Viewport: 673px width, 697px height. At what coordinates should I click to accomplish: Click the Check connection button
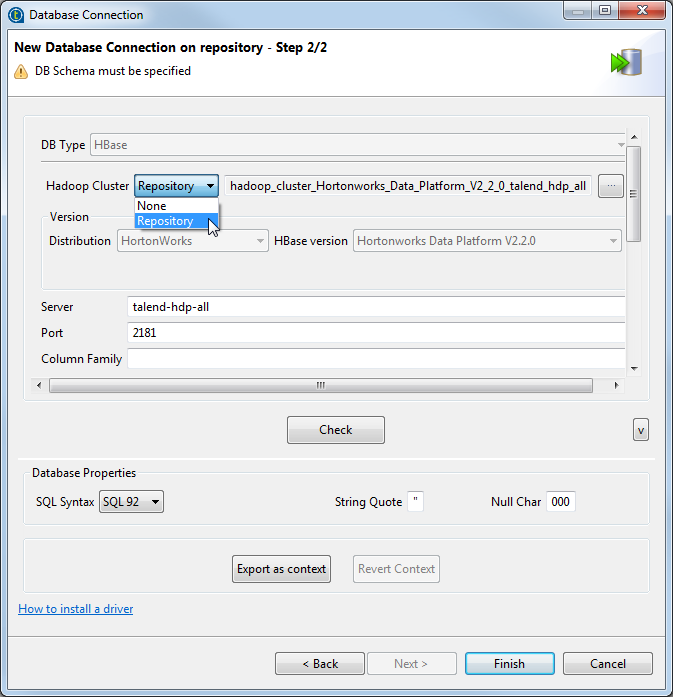[336, 430]
